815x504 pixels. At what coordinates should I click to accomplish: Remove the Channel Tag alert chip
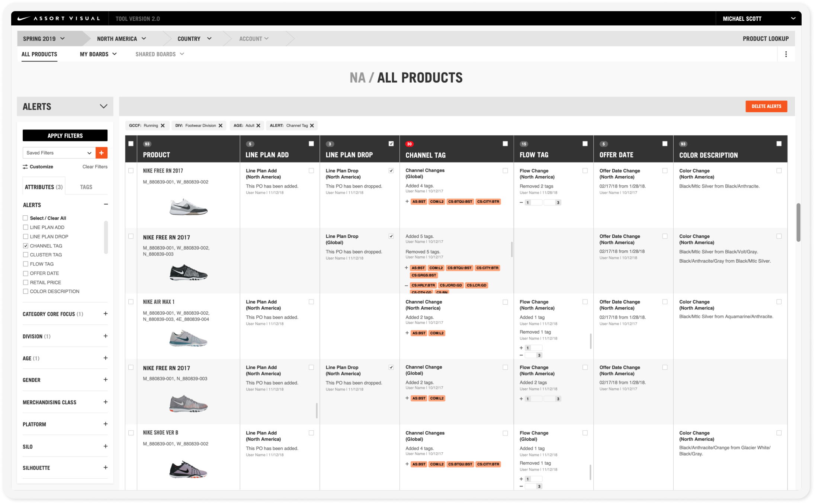coord(312,126)
